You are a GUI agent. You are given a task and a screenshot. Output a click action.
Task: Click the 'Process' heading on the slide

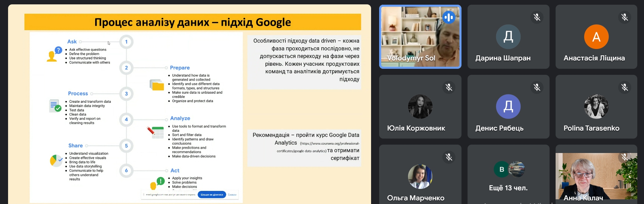click(78, 94)
